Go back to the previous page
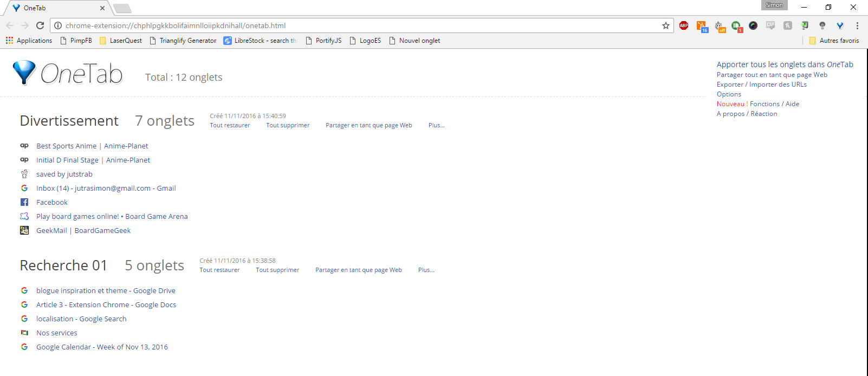The image size is (868, 376). coord(10,25)
